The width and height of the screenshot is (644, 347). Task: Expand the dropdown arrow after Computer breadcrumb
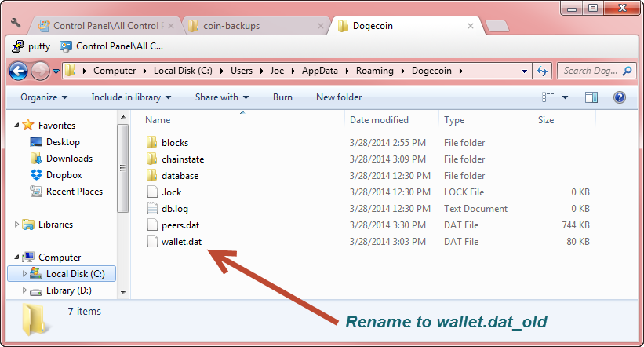(x=145, y=71)
